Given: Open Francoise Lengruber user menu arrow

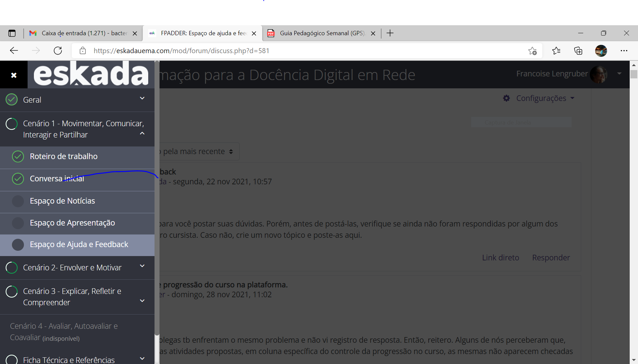Looking at the screenshot, I should coord(619,74).
